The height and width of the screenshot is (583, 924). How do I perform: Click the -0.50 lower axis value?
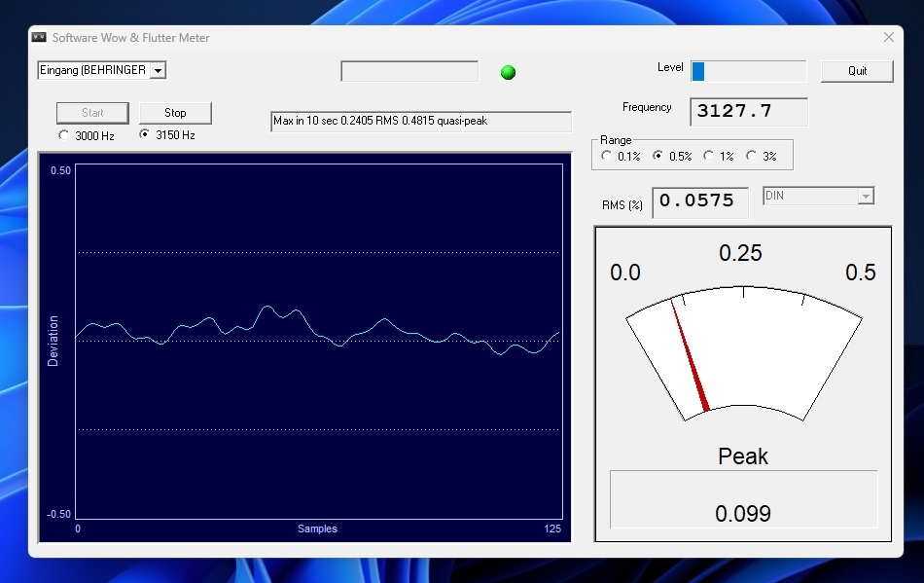(59, 514)
